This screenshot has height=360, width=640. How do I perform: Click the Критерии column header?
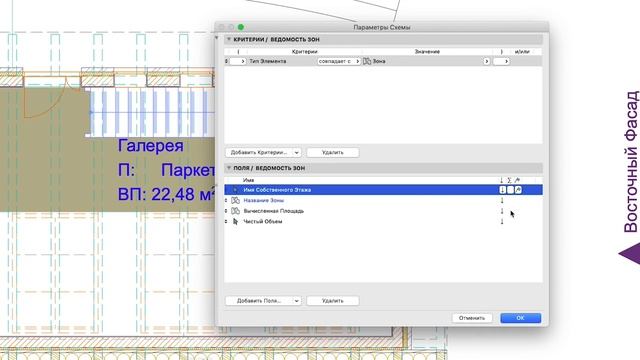304,52
